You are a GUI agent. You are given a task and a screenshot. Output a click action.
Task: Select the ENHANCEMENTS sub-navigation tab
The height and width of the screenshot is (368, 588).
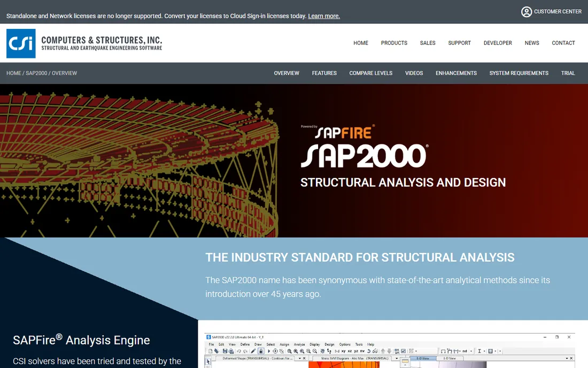coord(456,73)
